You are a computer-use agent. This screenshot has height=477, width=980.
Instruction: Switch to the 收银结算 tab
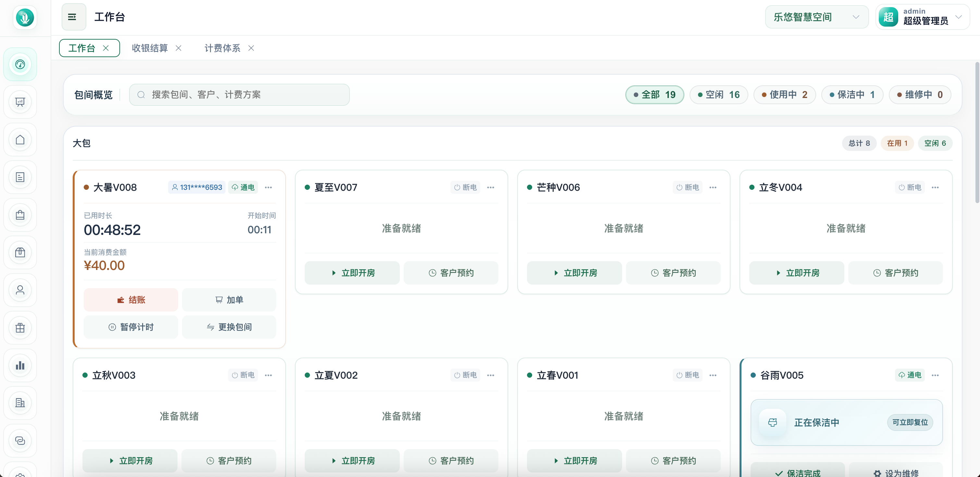tap(150, 48)
